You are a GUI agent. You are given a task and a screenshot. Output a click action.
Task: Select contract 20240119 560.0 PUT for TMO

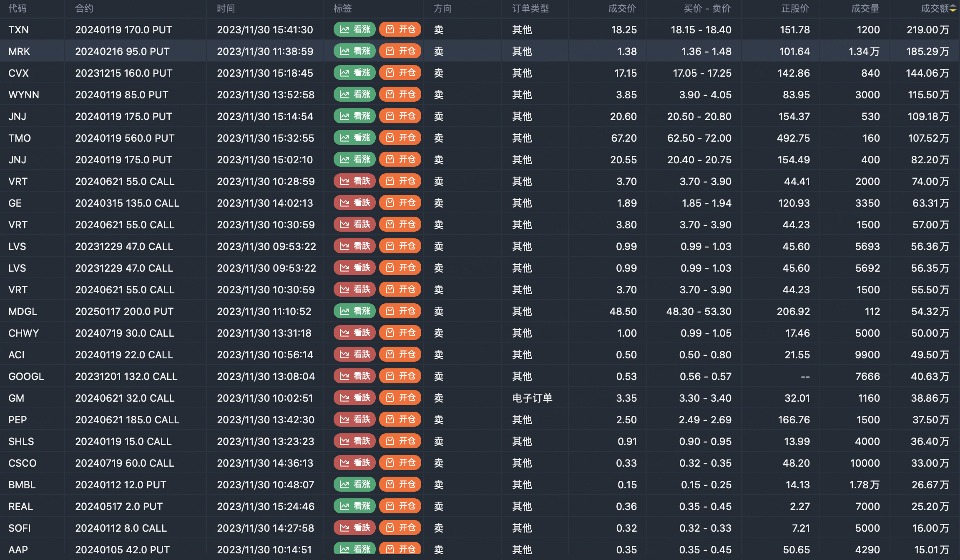[x=125, y=138]
